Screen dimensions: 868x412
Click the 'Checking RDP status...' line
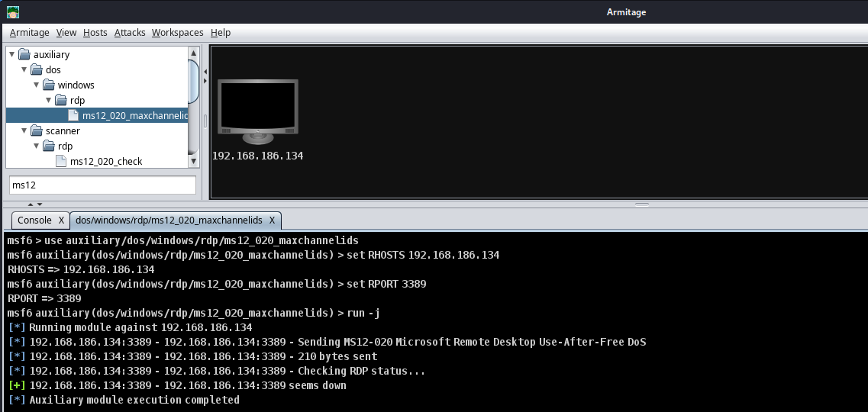(217, 371)
